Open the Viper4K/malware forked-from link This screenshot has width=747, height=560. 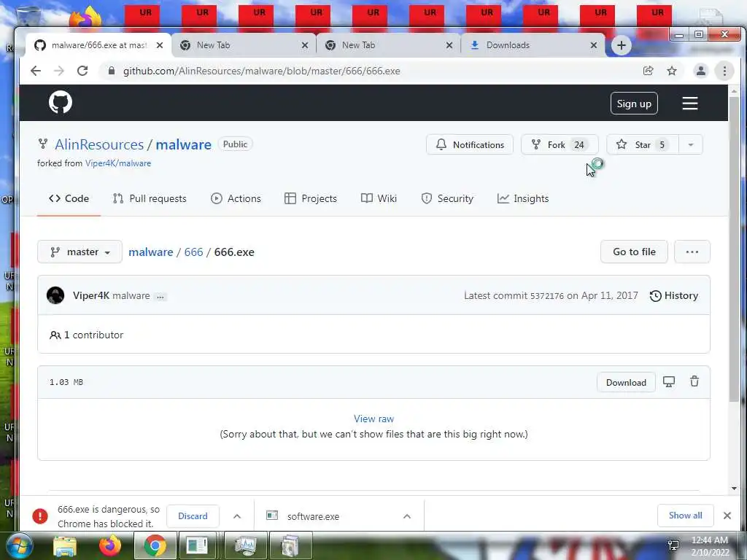tap(118, 163)
